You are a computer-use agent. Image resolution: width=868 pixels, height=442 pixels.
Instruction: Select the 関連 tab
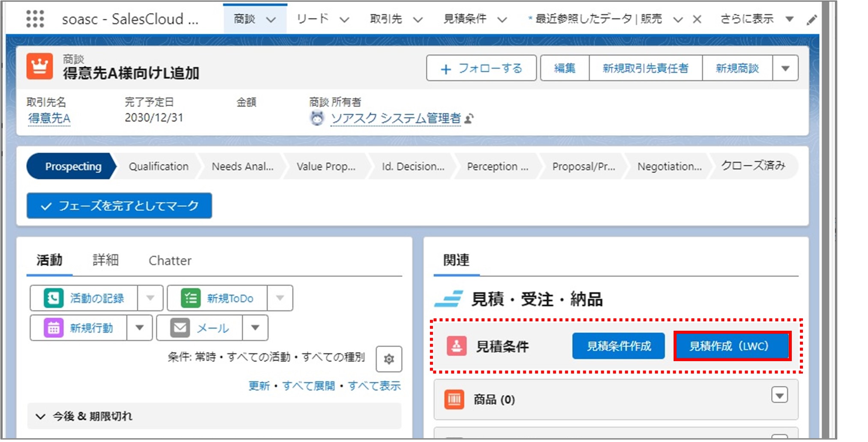pos(456,260)
